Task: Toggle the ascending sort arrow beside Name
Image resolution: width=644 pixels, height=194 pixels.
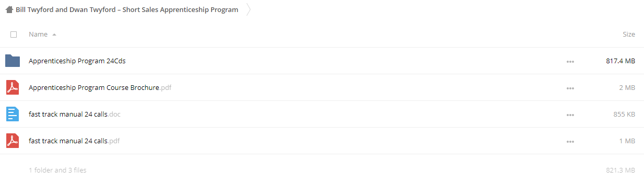Action: (54, 35)
